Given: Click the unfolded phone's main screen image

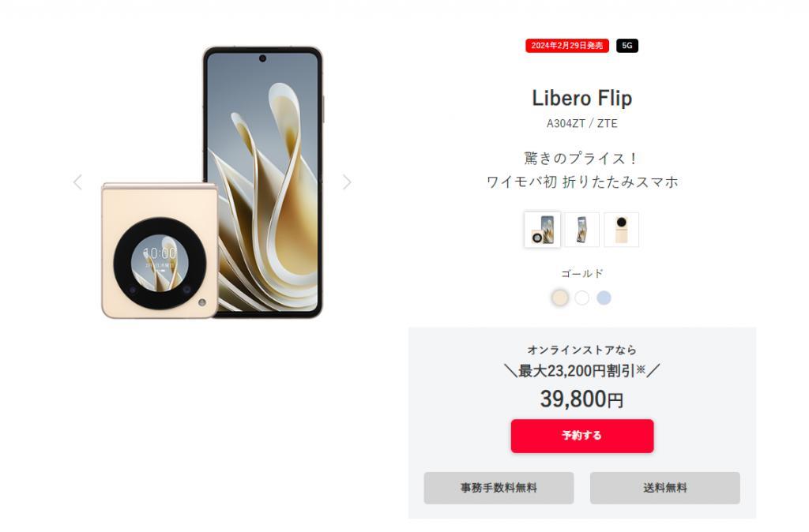Looking at the screenshot, I should [x=262, y=182].
